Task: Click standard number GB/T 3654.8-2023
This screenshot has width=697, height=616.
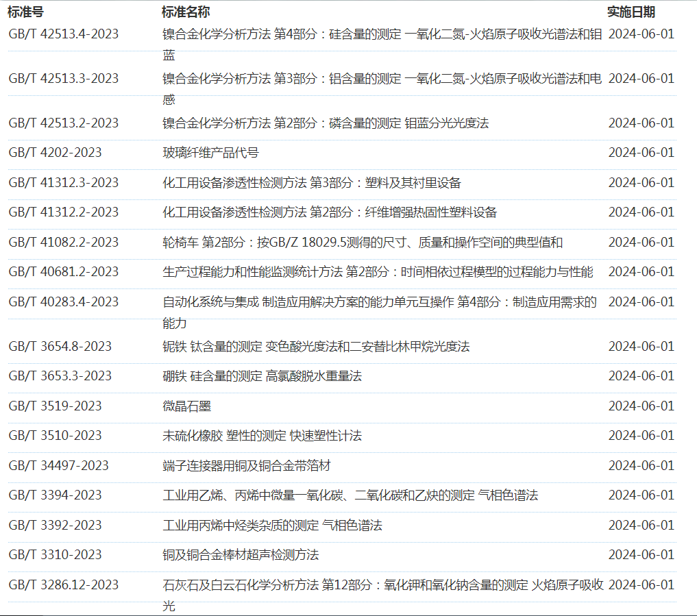Action: pos(60,347)
